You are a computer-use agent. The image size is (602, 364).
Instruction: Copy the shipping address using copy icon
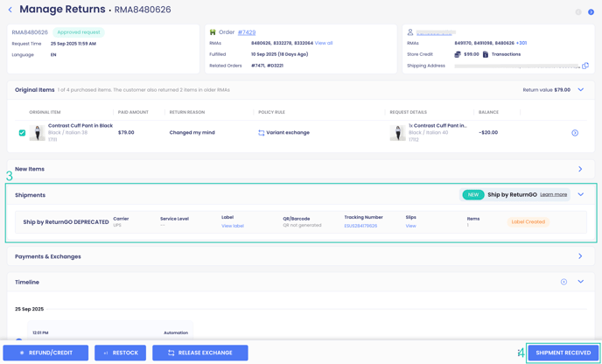(585, 66)
